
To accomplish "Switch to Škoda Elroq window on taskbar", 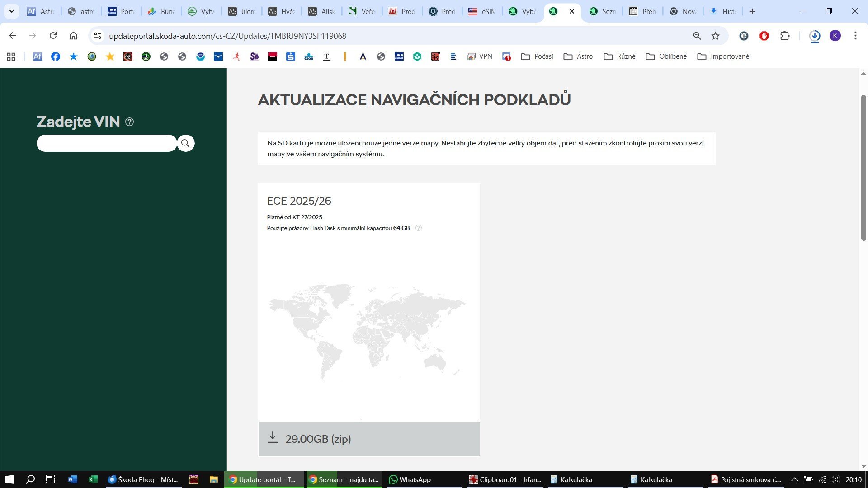I will pyautogui.click(x=143, y=479).
